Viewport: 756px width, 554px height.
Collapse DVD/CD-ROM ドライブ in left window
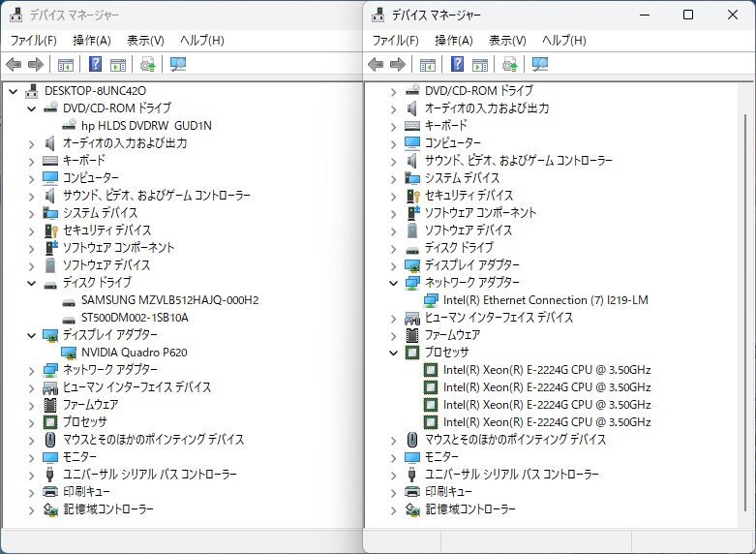[x=31, y=108]
